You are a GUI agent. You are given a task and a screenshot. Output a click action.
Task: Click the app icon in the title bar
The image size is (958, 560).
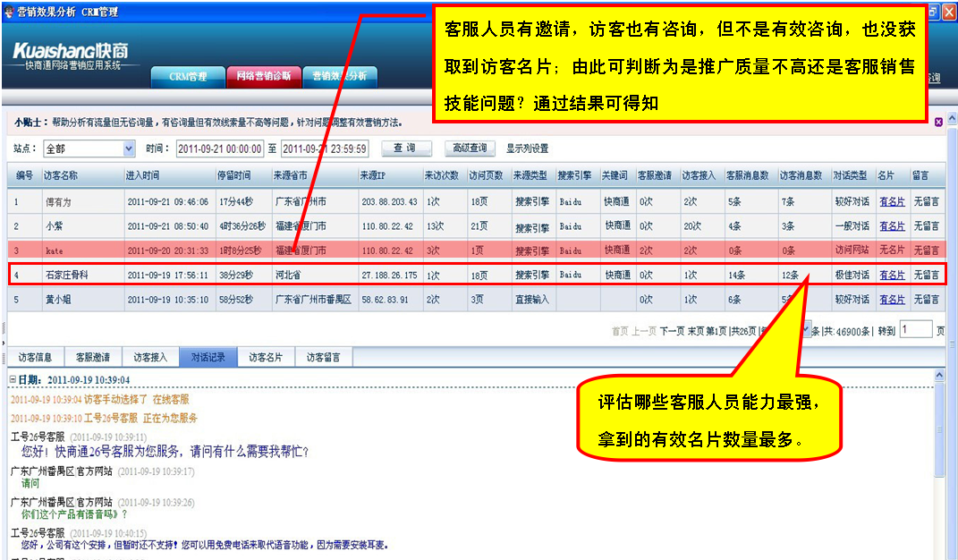tap(9, 13)
